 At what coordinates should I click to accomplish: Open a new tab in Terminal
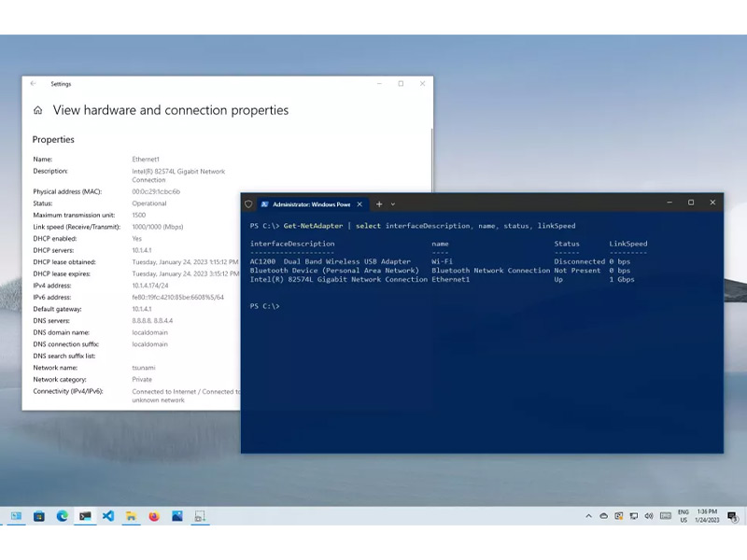pos(379,204)
